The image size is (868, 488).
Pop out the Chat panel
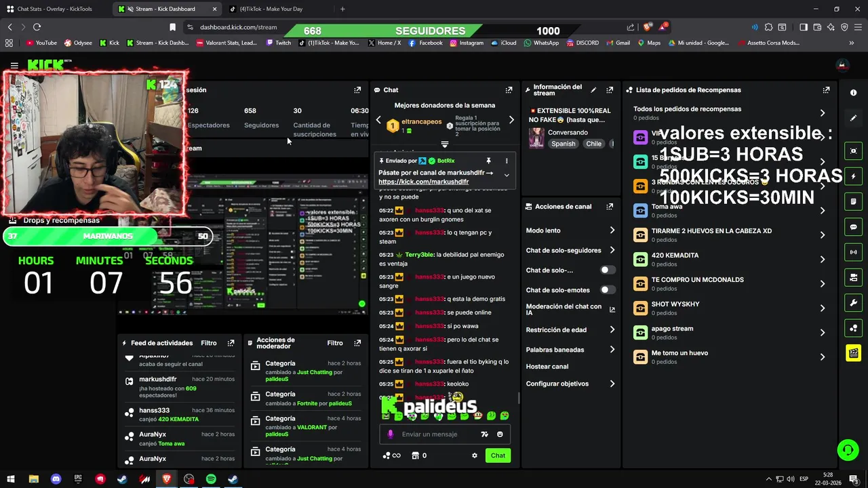pyautogui.click(x=509, y=89)
